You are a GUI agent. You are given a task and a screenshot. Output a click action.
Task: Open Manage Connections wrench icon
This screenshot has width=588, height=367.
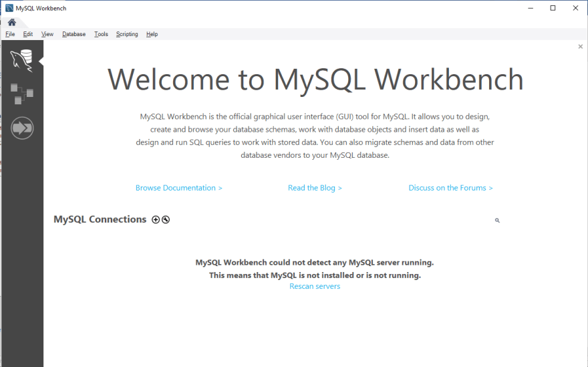tap(166, 219)
